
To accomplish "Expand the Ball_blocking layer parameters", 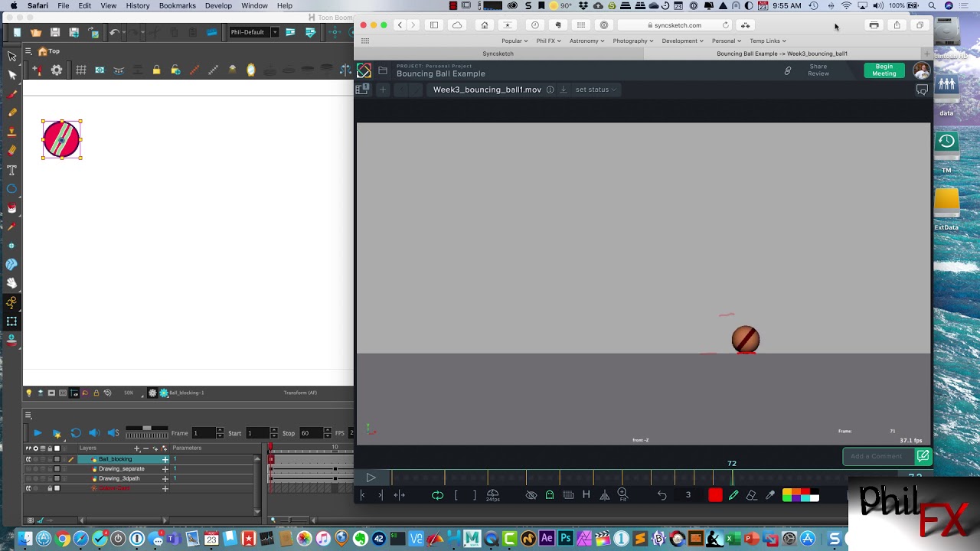I will [165, 459].
